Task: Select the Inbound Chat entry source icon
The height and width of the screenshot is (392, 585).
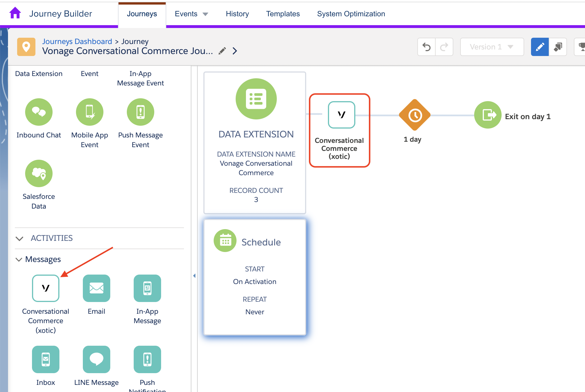Action: pyautogui.click(x=39, y=112)
